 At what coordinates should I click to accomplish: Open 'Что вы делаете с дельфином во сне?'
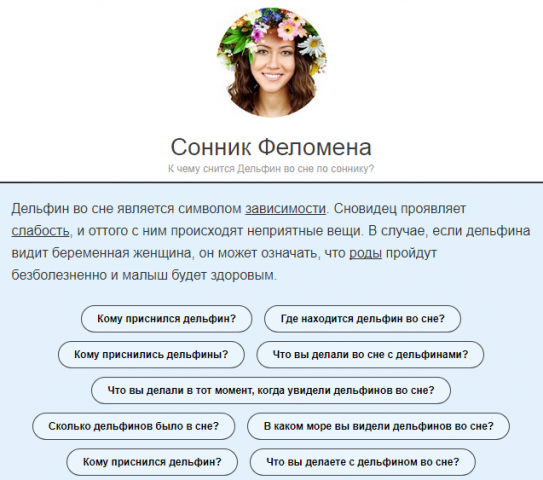362,462
